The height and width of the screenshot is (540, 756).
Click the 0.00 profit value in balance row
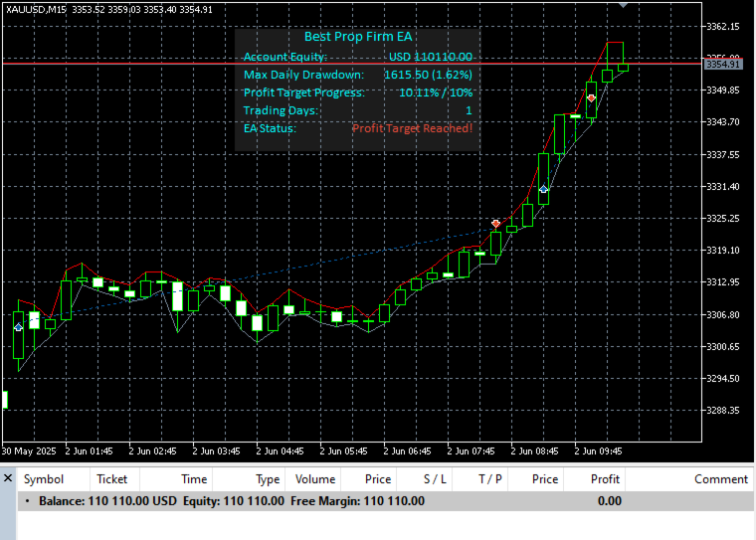point(610,501)
